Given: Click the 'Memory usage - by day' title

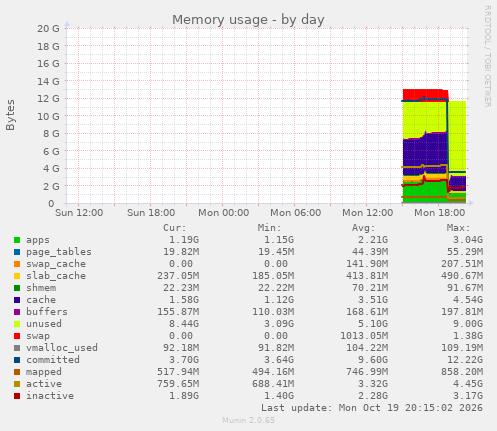Looking at the screenshot, I should pyautogui.click(x=248, y=20).
